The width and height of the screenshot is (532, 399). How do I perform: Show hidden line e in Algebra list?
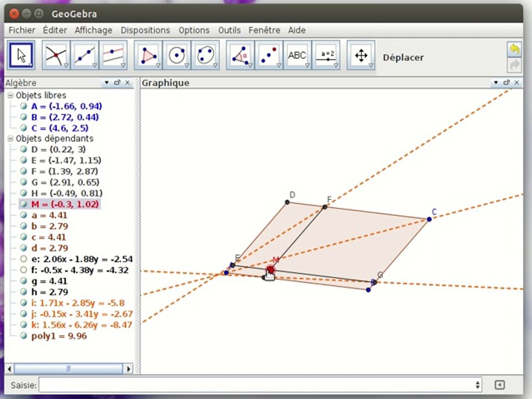(23, 259)
